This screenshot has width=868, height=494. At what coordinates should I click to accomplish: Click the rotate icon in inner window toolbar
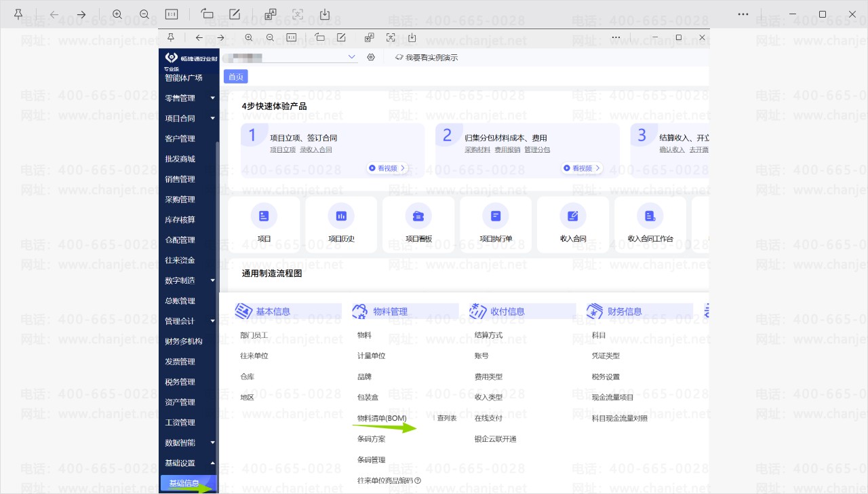point(320,37)
